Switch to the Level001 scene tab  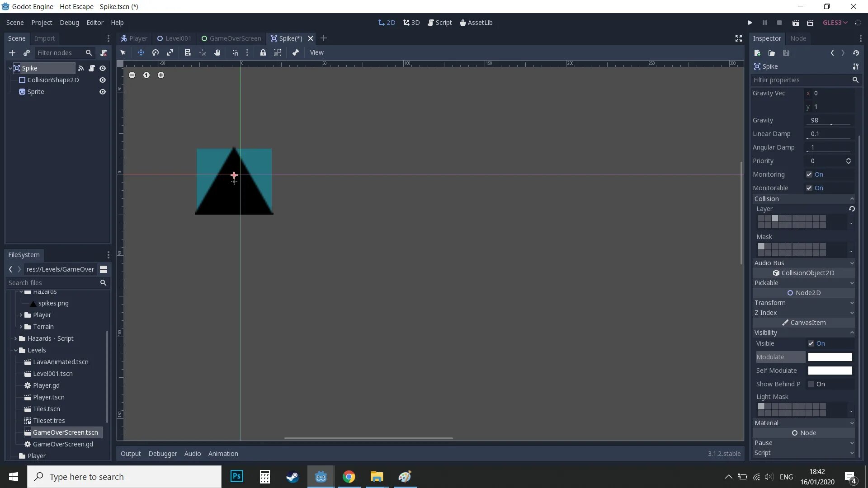pos(174,38)
